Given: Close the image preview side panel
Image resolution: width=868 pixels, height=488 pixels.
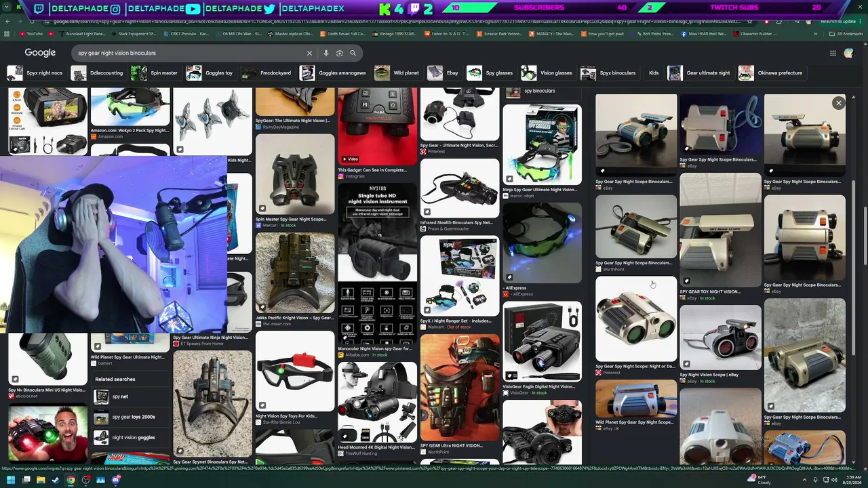Looking at the screenshot, I should pyautogui.click(x=839, y=103).
